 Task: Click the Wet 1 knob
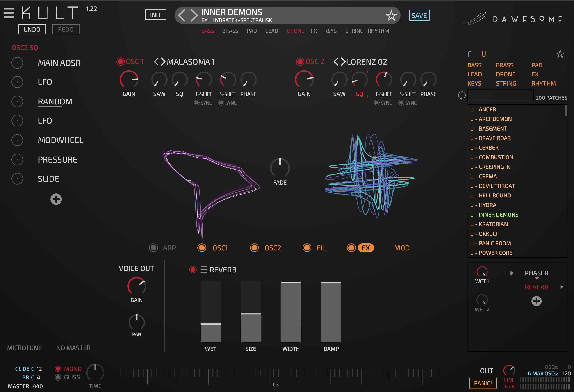click(x=482, y=272)
